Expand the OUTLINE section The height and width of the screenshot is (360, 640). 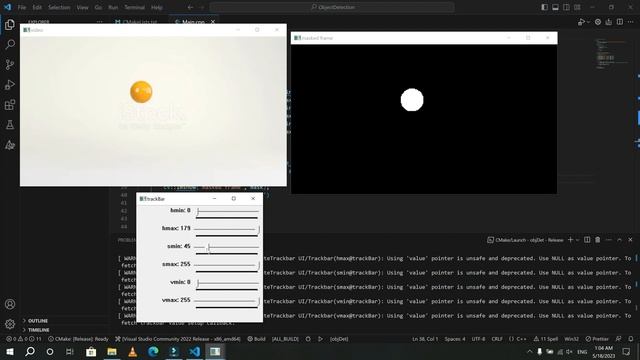pyautogui.click(x=38, y=321)
